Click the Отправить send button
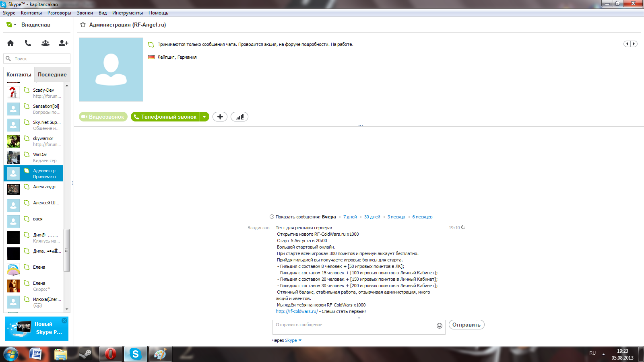This screenshot has height=362, width=644. 466,325
